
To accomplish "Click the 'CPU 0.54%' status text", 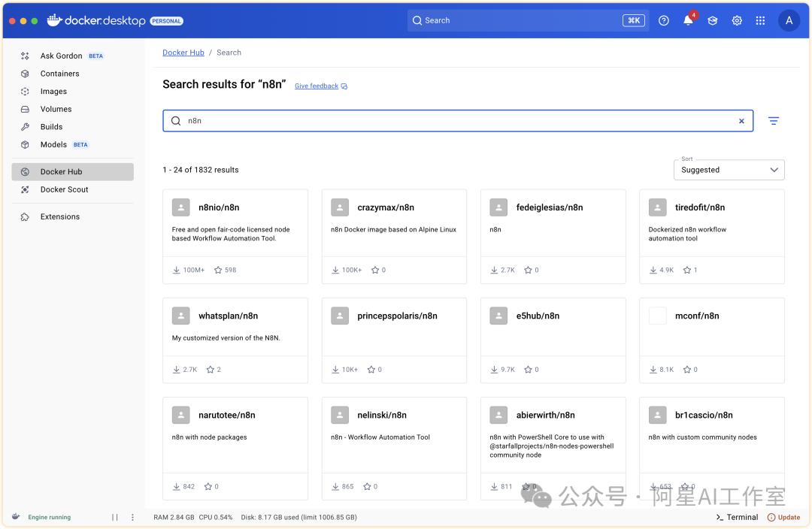I will 216,517.
